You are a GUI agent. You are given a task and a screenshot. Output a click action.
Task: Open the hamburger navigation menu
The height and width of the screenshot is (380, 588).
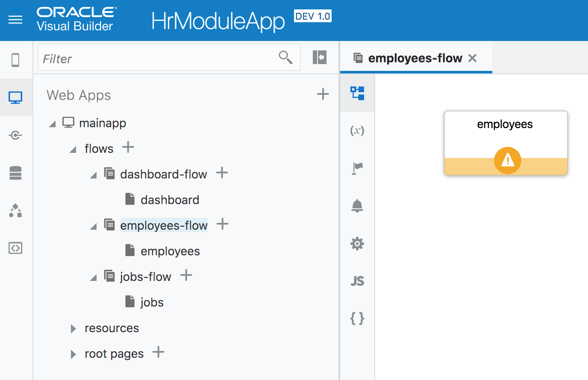[x=15, y=19]
